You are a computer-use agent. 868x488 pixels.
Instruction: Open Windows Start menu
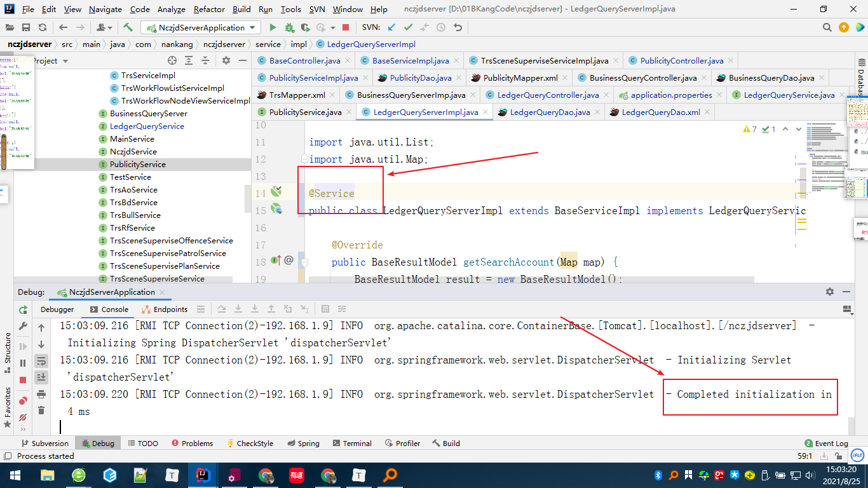tap(14, 475)
